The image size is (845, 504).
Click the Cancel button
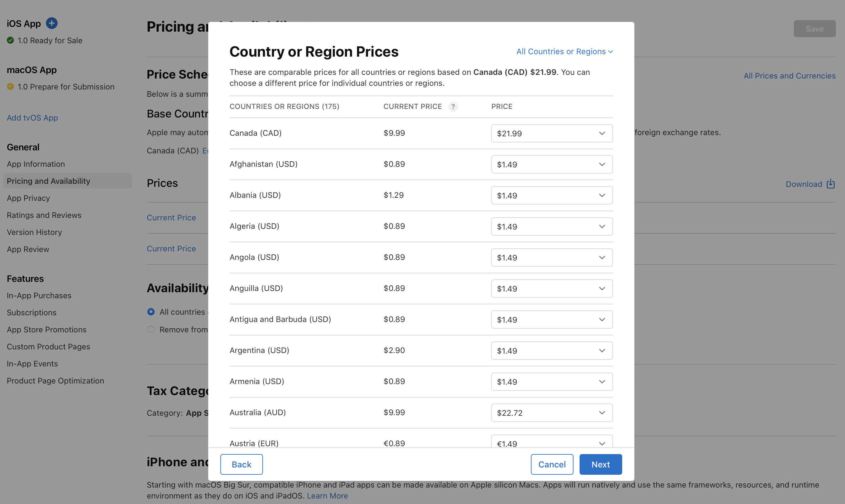pos(552,464)
